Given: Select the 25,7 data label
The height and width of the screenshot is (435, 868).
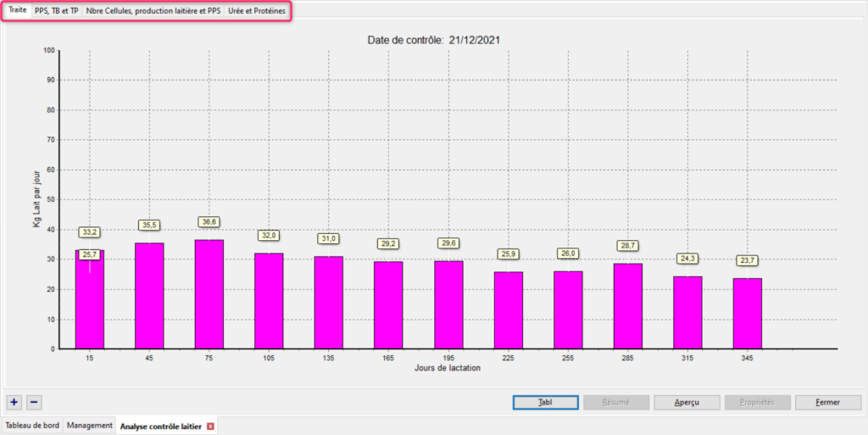Looking at the screenshot, I should tap(90, 254).
